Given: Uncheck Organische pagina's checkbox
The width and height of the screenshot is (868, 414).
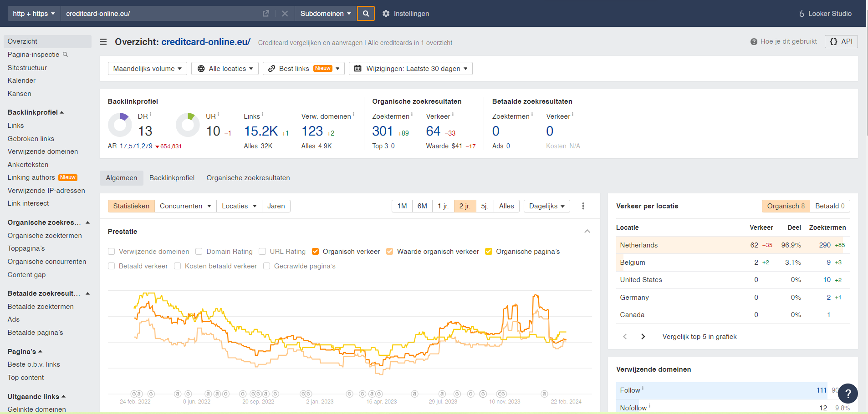Looking at the screenshot, I should [x=489, y=252].
